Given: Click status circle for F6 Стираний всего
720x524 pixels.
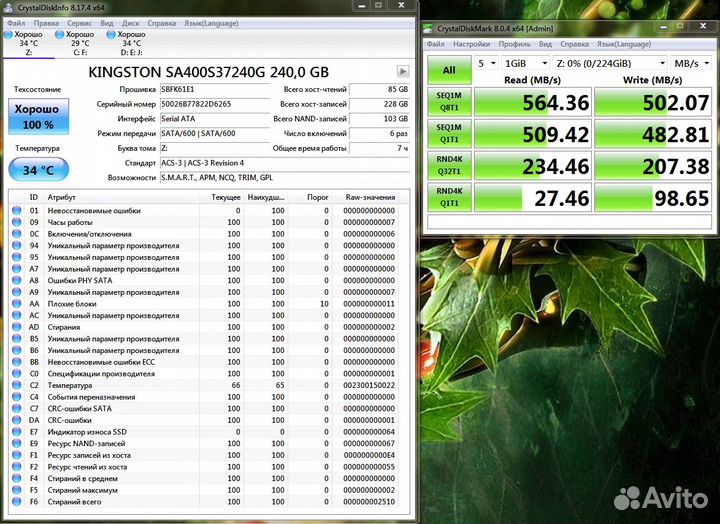Looking at the screenshot, I should coord(17,501).
